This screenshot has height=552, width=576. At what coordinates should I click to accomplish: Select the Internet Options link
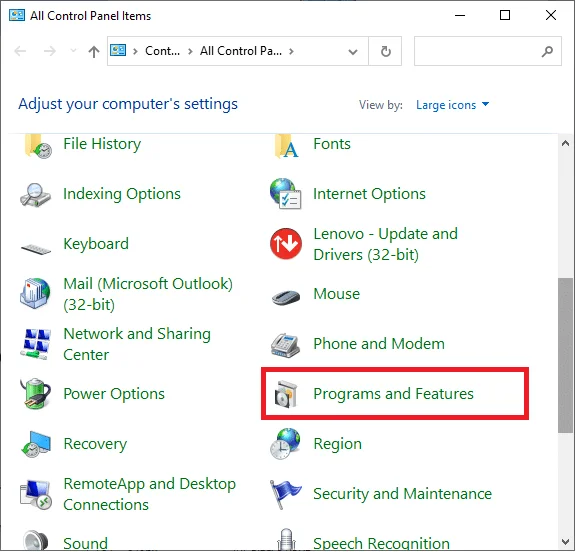click(369, 194)
